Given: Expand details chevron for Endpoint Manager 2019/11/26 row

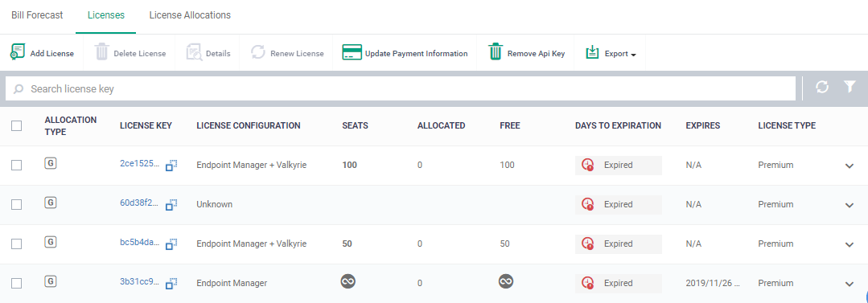Looking at the screenshot, I should pos(849,284).
